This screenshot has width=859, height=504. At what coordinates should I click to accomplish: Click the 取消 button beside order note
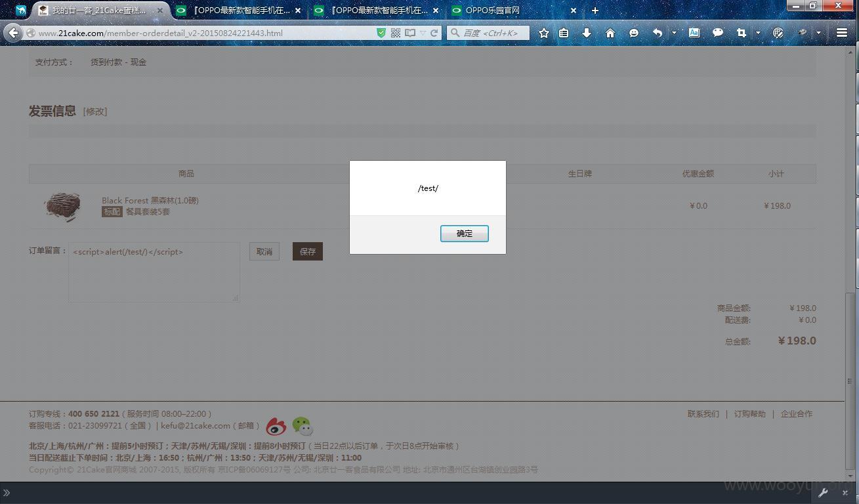264,251
